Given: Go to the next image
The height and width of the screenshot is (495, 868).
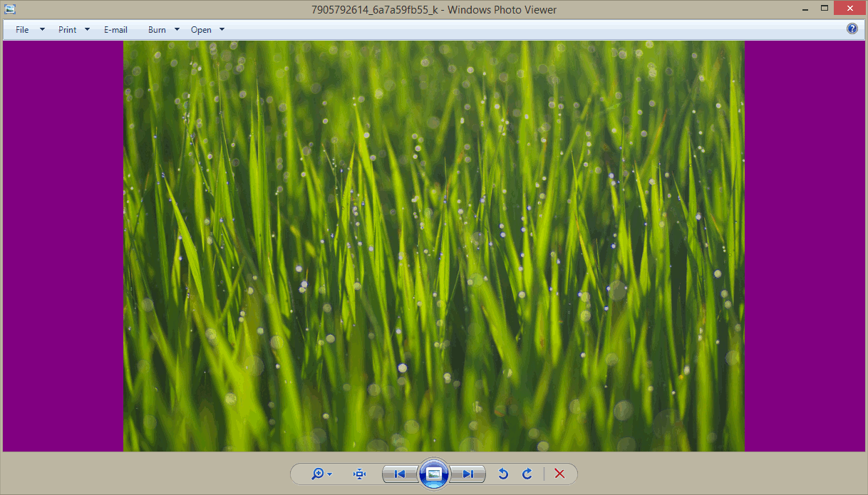Looking at the screenshot, I should pos(468,474).
